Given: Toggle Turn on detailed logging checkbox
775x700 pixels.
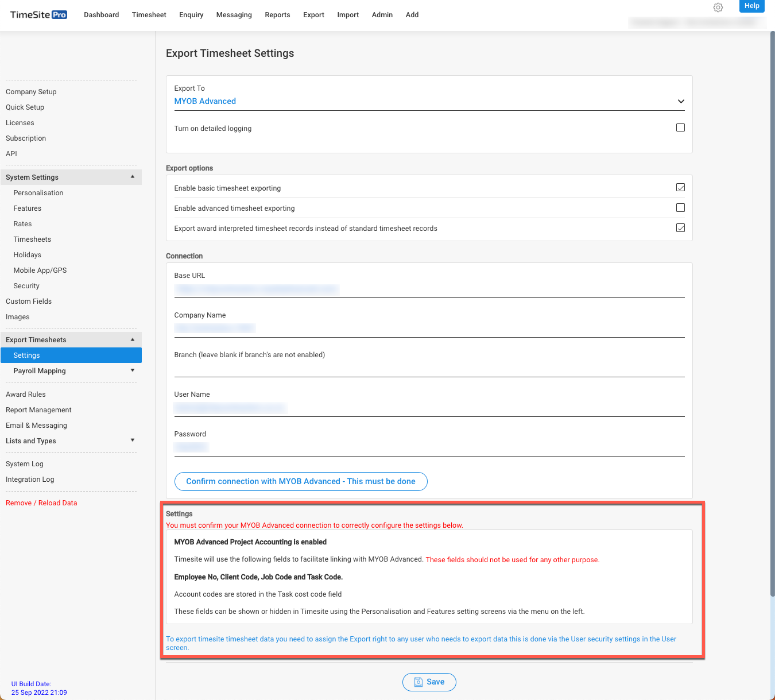Looking at the screenshot, I should 680,127.
